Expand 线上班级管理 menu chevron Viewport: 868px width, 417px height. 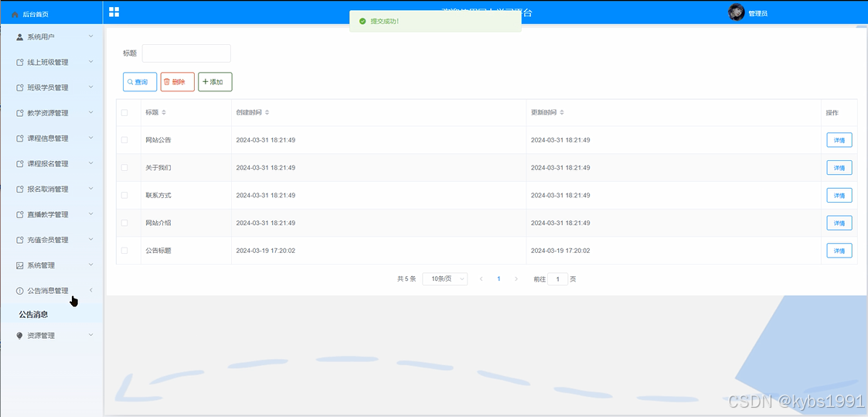pyautogui.click(x=90, y=62)
